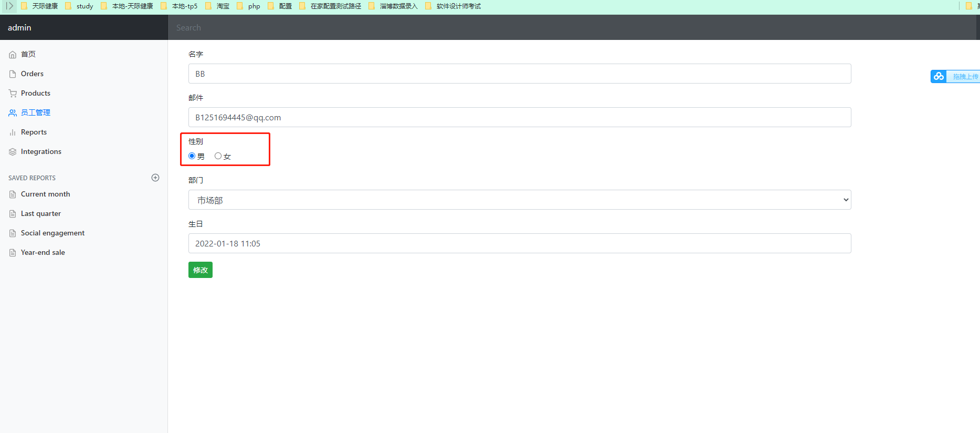This screenshot has width=980, height=433.
Task: Click the Year-end sale document icon
Action: (13, 253)
